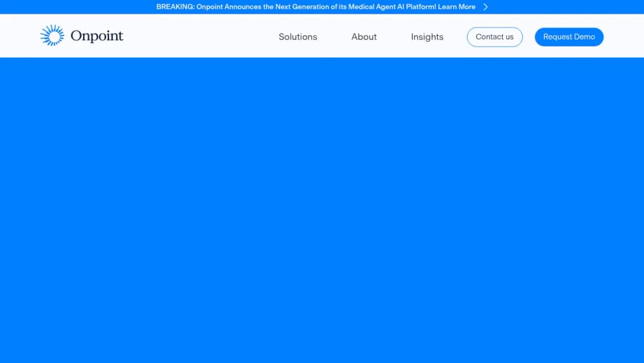Image resolution: width=644 pixels, height=363 pixels.
Task: Click the Onpoint wordmark text
Action: [97, 36]
